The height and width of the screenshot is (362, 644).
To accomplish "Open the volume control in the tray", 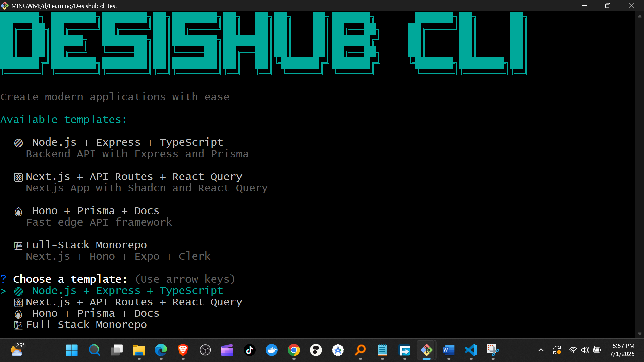I will (x=585, y=350).
